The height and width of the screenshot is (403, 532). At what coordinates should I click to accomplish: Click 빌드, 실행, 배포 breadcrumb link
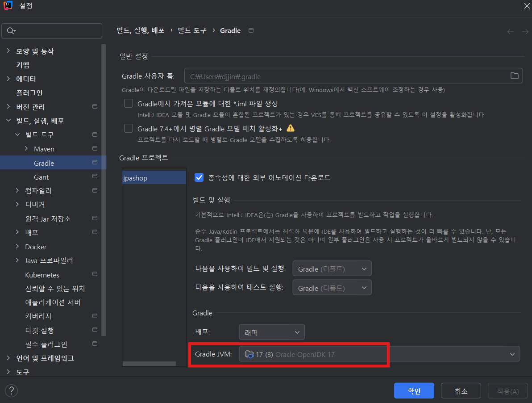click(141, 30)
